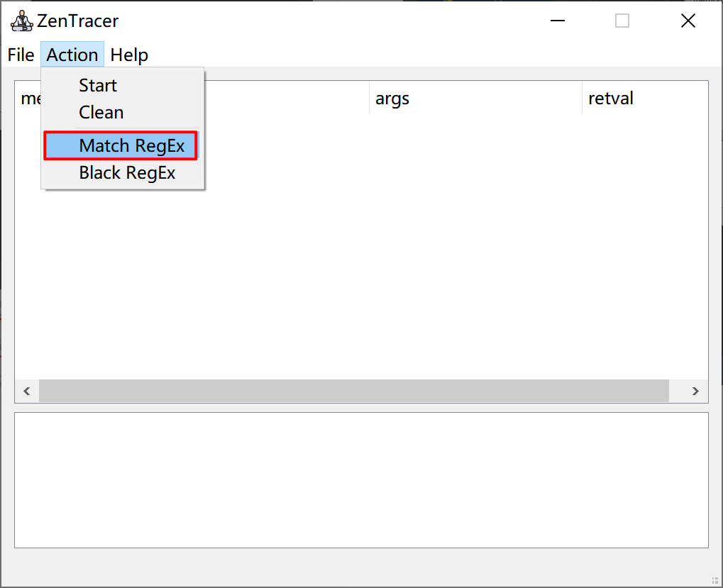Maximize the ZenTracer window

(622, 21)
